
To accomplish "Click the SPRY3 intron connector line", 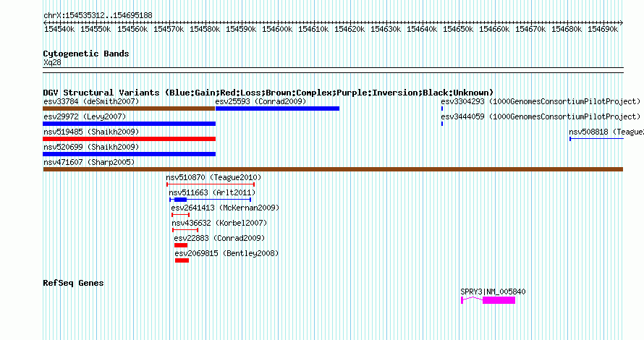I will pos(473,299).
